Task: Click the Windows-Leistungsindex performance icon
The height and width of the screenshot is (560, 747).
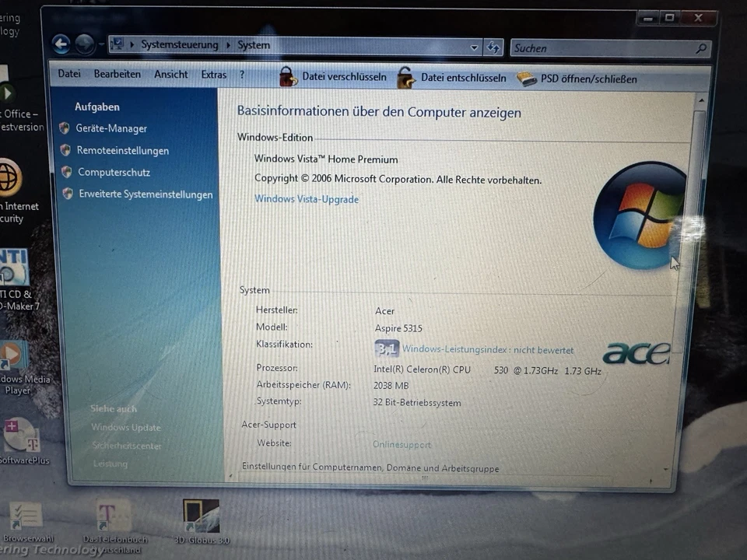Action: pyautogui.click(x=386, y=349)
